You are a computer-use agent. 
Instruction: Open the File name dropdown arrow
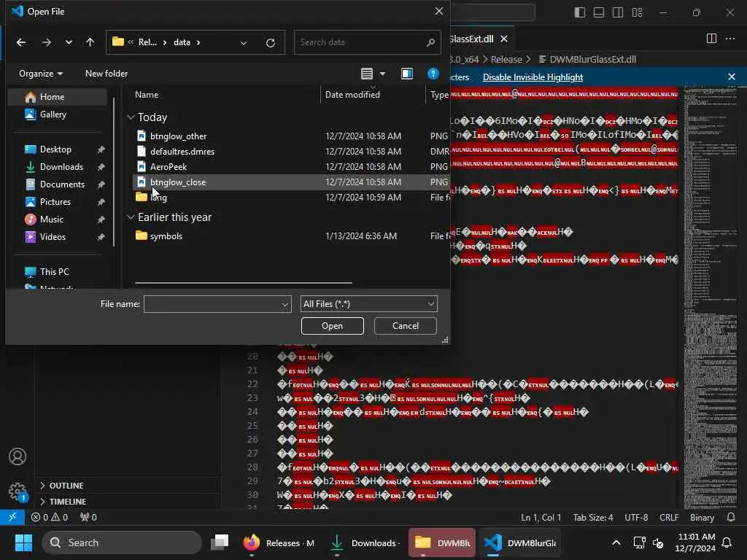(x=285, y=304)
